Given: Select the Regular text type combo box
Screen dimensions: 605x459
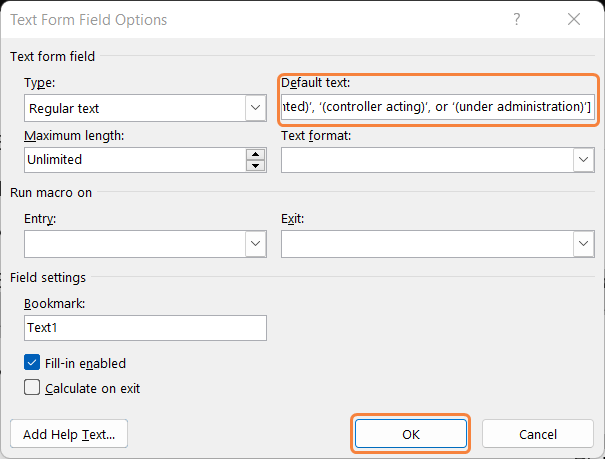Looking at the screenshot, I should 145,108.
